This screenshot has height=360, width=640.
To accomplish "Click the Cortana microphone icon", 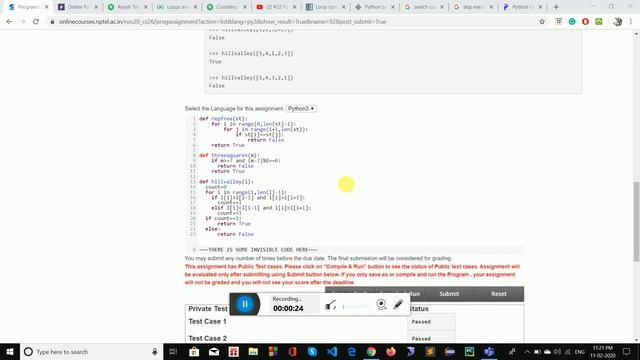I will click(x=155, y=351).
